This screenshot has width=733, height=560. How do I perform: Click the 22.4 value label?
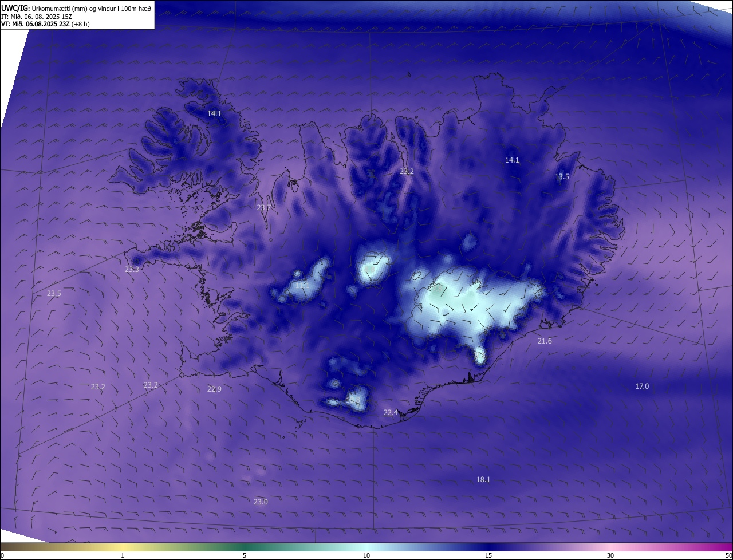click(391, 413)
